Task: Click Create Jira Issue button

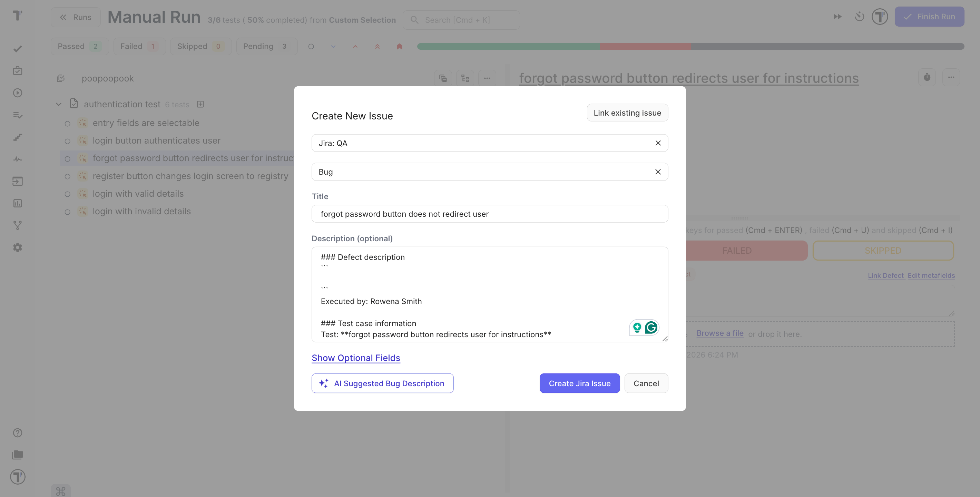Action: pos(579,383)
